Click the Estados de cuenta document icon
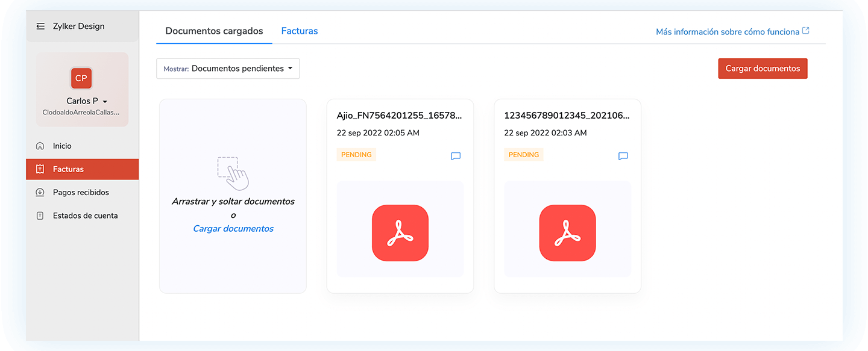 pyautogui.click(x=40, y=216)
